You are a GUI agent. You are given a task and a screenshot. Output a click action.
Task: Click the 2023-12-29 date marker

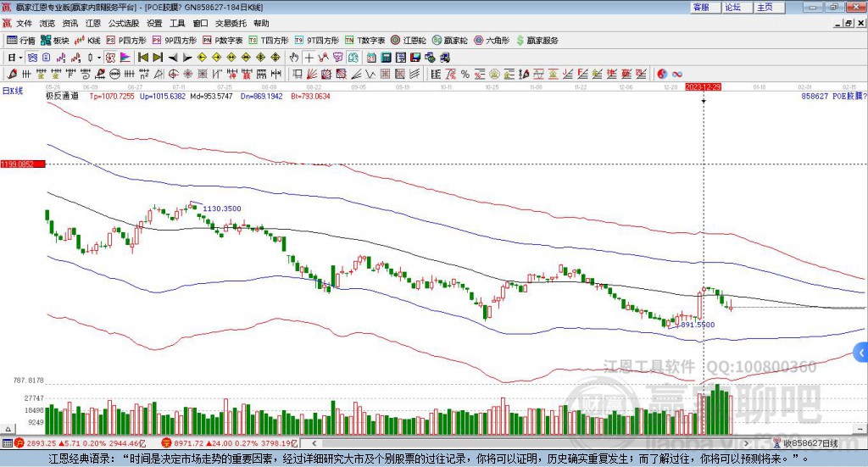tap(703, 87)
